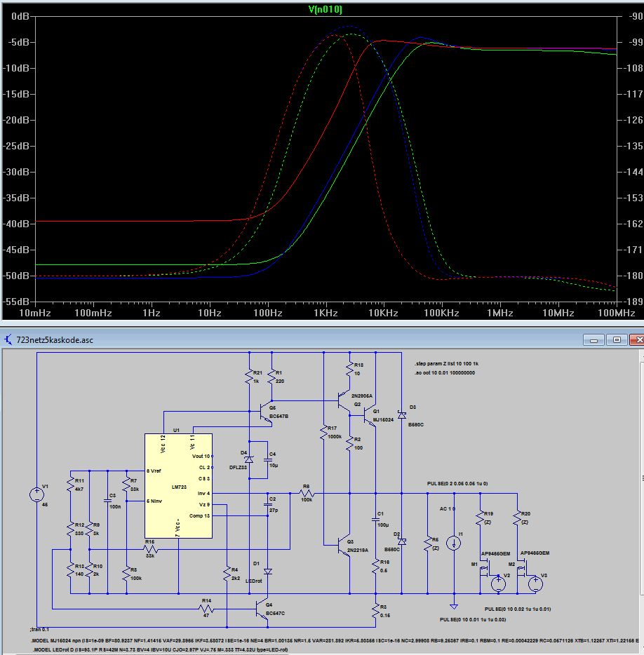Select voltage source V3 symbol
The height and width of the screenshot is (655, 644).
coord(535,584)
